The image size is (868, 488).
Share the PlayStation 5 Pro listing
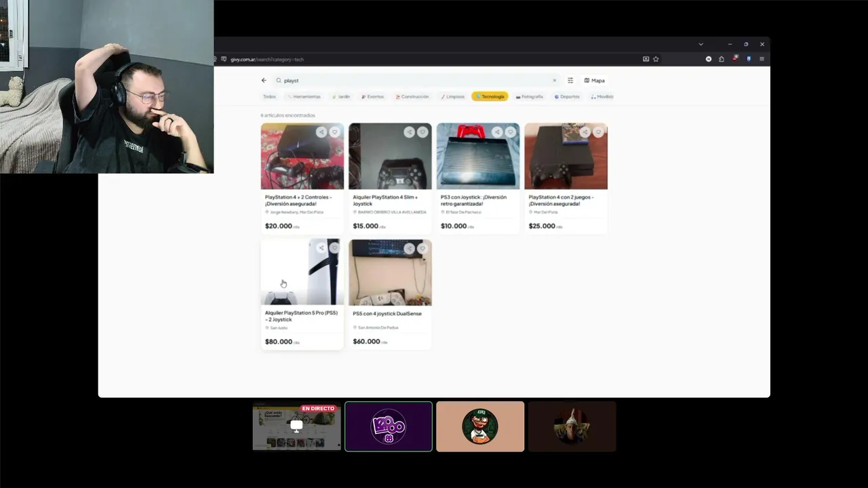(321, 248)
